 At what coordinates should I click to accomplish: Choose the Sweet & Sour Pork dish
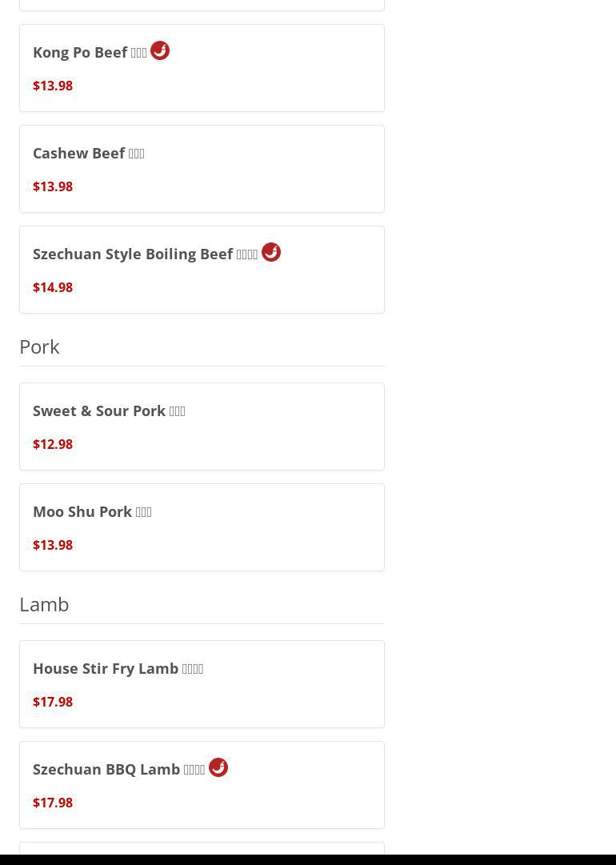coord(109,410)
